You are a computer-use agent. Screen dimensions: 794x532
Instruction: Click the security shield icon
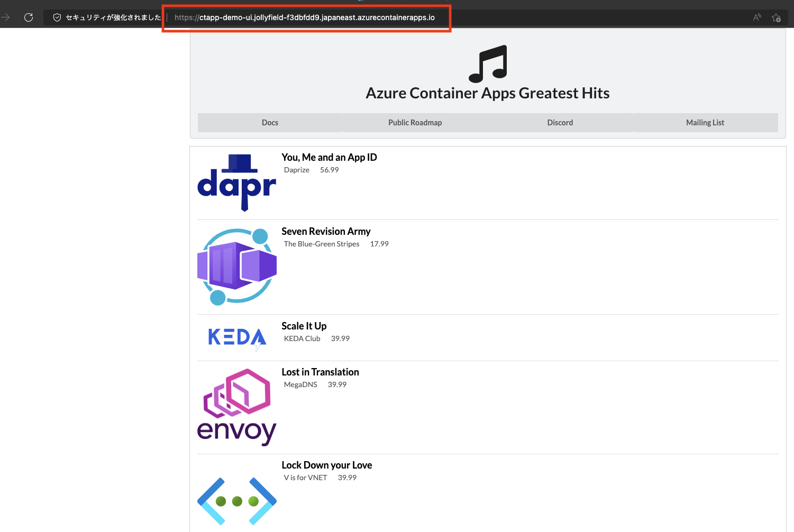click(57, 17)
